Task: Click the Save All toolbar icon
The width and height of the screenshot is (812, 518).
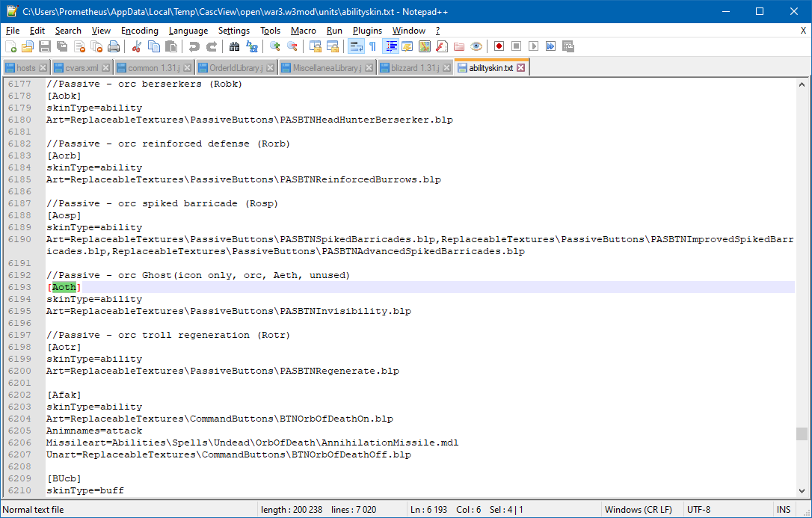Action: click(62, 46)
